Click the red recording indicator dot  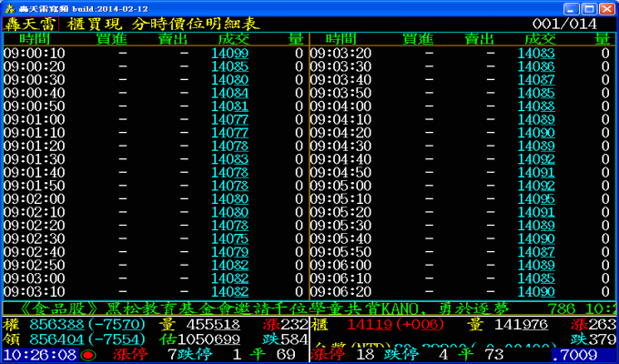tap(88, 355)
